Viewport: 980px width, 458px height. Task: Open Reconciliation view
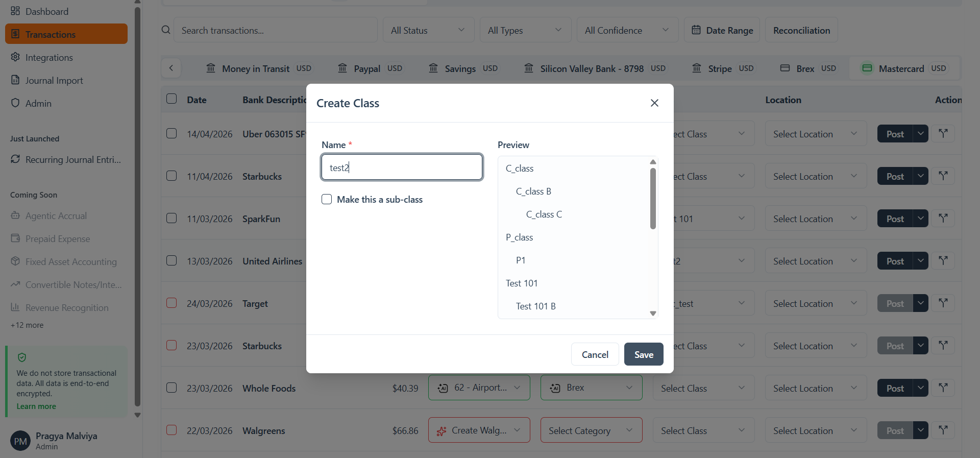coord(801,30)
